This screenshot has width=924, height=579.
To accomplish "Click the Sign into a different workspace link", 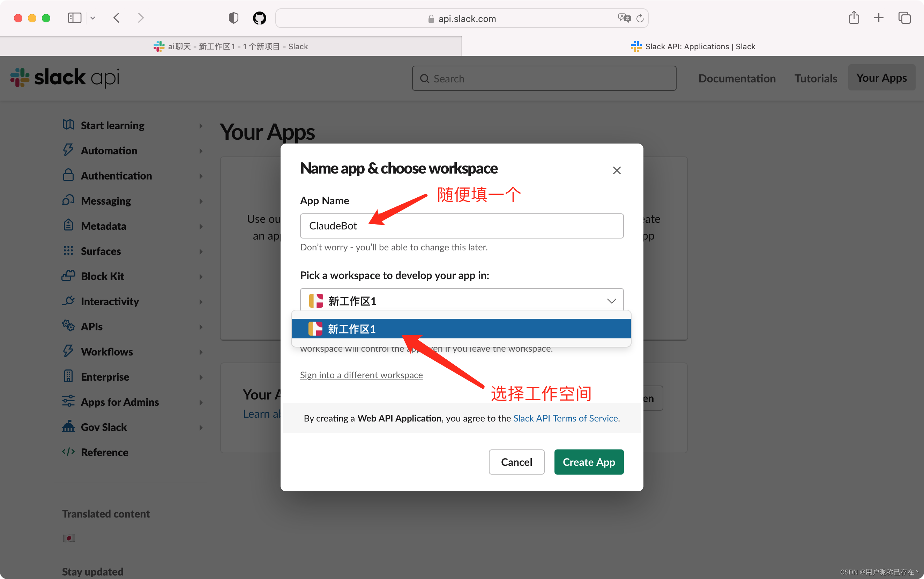I will pyautogui.click(x=362, y=374).
